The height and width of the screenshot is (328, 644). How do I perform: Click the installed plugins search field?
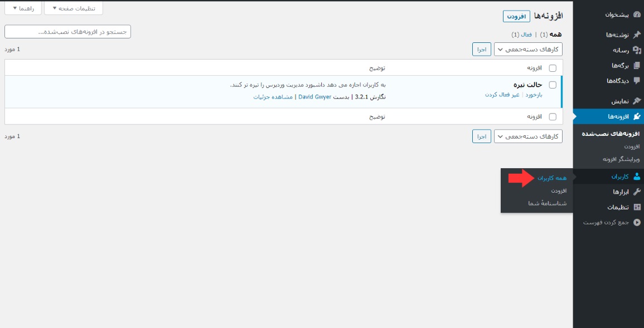[x=67, y=32]
